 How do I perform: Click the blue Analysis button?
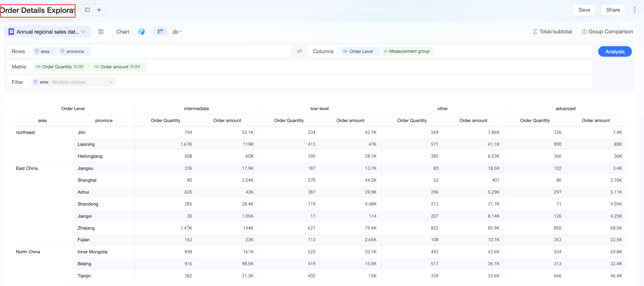point(615,51)
